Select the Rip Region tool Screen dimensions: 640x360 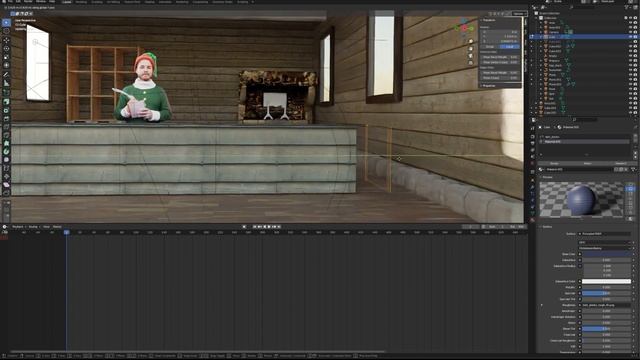click(x=6, y=193)
